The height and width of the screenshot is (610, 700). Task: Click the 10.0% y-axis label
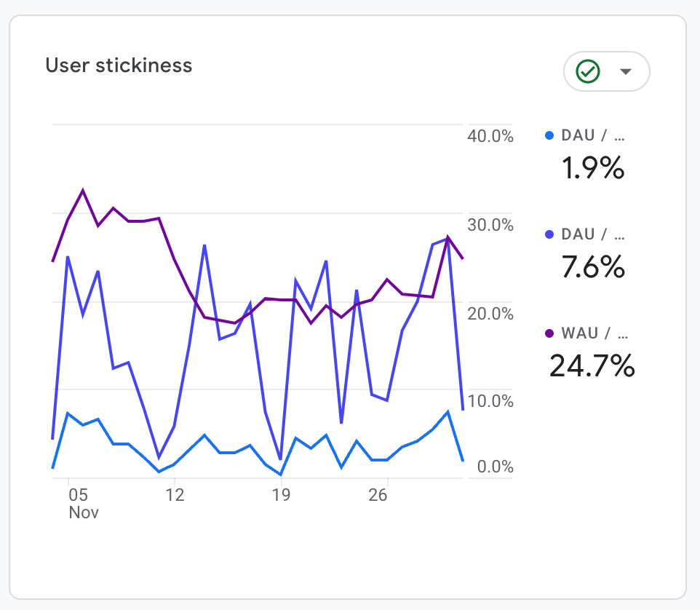(490, 402)
